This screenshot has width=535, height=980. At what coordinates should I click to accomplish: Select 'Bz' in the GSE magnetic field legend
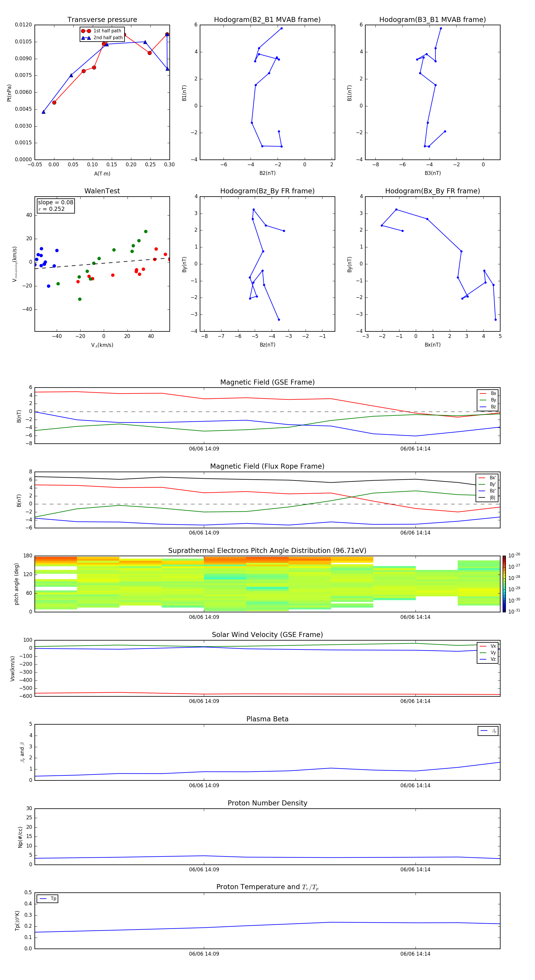click(x=488, y=407)
